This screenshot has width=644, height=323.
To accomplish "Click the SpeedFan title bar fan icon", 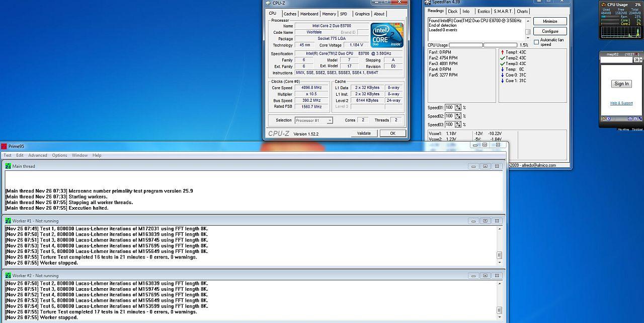I will 427,2.
